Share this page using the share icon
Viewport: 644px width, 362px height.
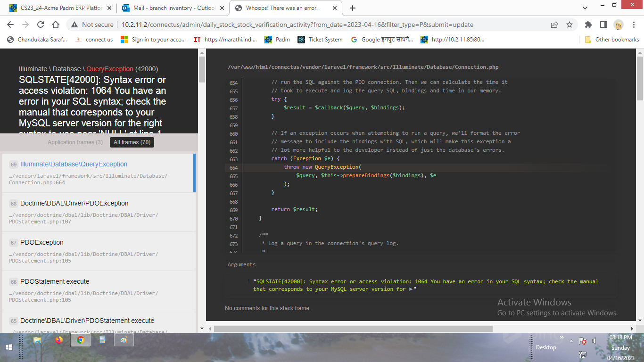[x=554, y=25]
